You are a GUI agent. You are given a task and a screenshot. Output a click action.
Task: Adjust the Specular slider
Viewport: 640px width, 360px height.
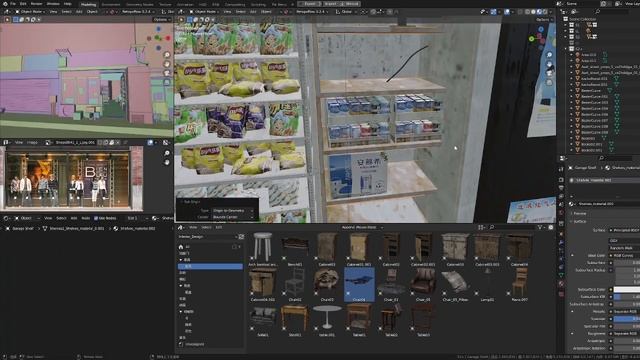coord(627,319)
